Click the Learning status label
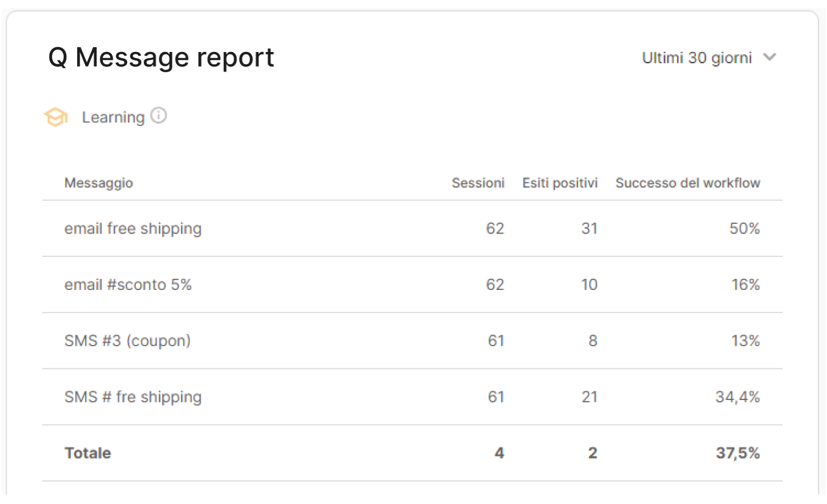Screen dimensions: 827x504 click(x=113, y=117)
